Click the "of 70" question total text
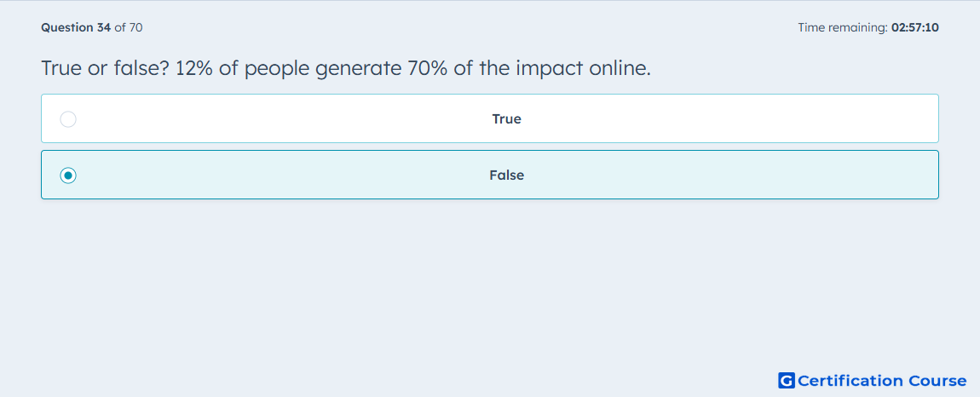 [x=128, y=27]
